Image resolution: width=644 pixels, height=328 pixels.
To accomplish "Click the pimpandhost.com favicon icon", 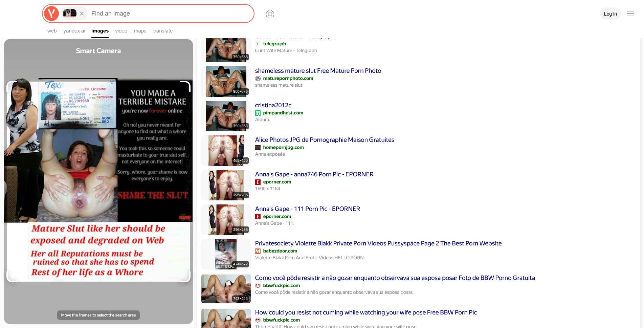I will 258,113.
